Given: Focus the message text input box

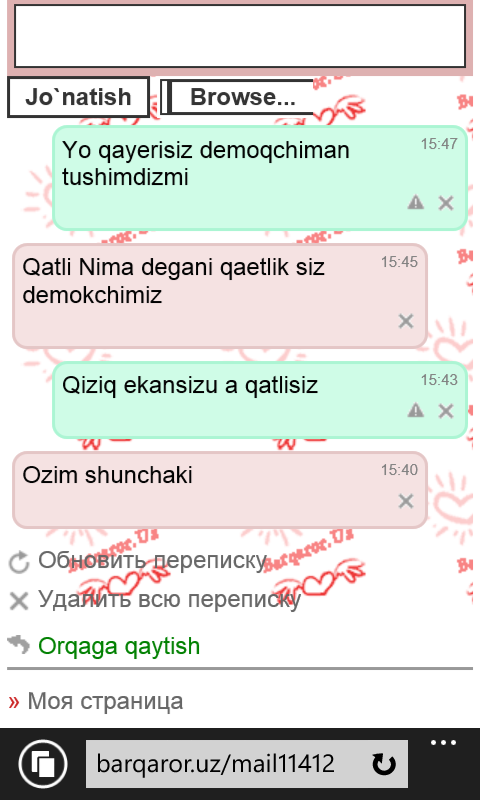Looking at the screenshot, I should (x=240, y=36).
